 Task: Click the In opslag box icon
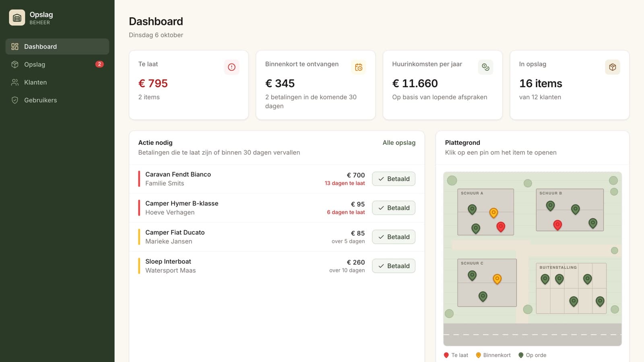(613, 67)
